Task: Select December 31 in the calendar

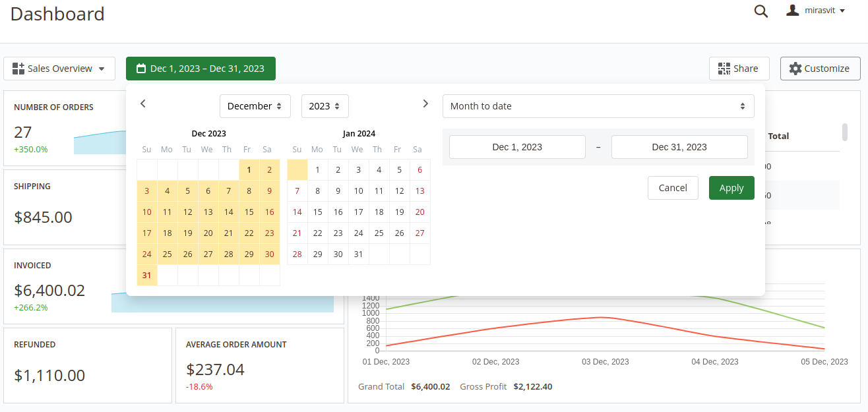Action: (146, 276)
